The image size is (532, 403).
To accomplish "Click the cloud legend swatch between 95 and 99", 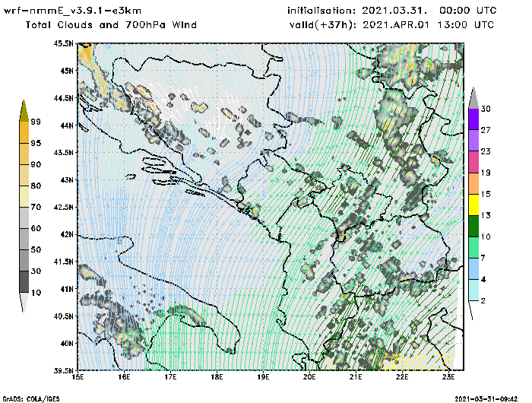I will (x=24, y=132).
